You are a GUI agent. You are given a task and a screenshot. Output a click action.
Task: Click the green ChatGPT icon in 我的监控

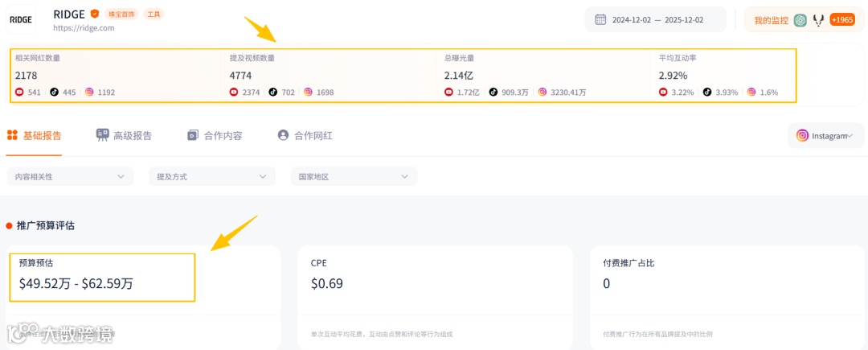[x=800, y=20]
